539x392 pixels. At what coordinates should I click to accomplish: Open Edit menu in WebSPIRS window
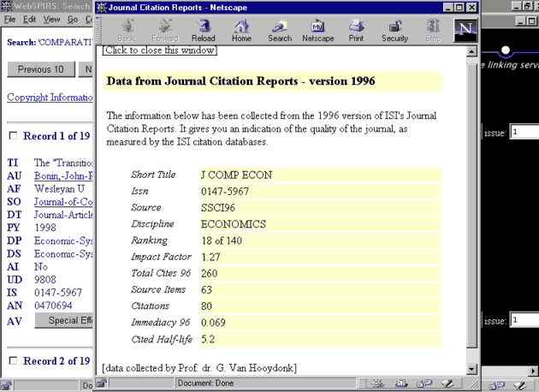(x=30, y=19)
